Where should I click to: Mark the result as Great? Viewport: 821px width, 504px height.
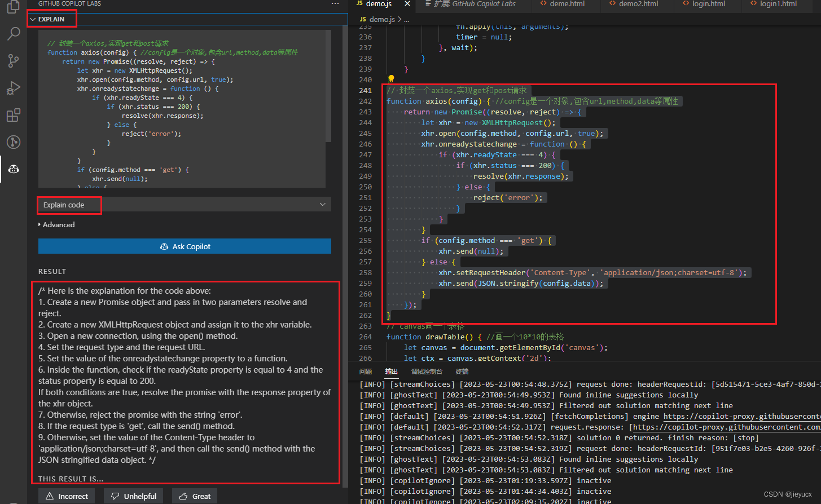coord(195,496)
